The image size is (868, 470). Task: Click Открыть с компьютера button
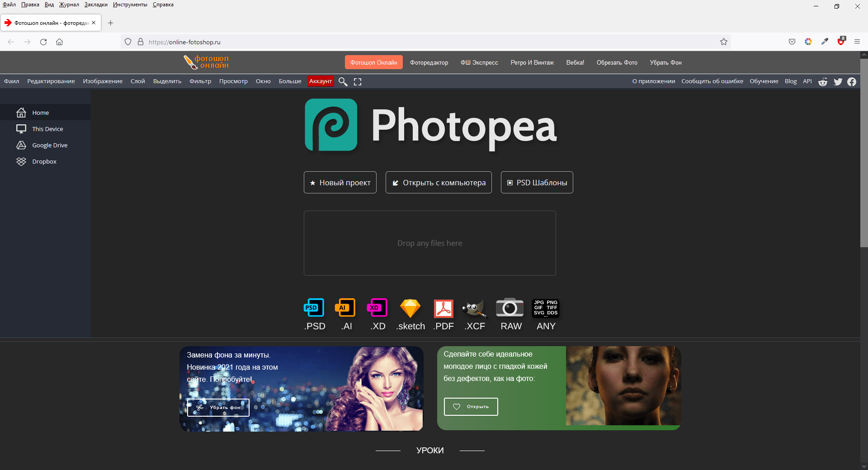(439, 183)
